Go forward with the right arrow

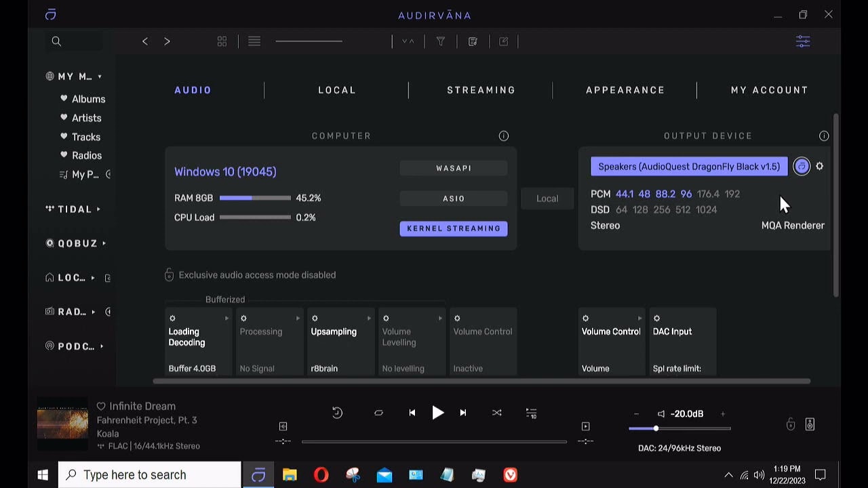[167, 41]
